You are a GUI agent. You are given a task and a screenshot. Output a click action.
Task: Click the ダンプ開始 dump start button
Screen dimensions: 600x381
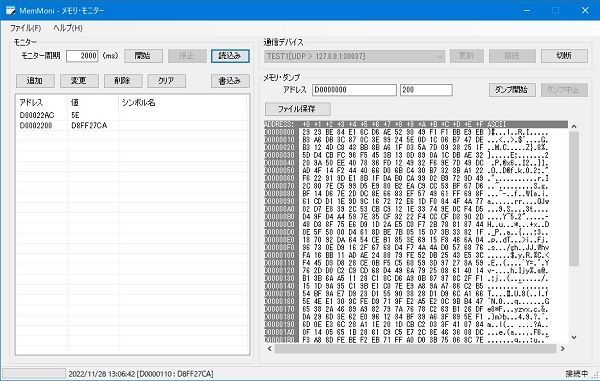pos(512,90)
